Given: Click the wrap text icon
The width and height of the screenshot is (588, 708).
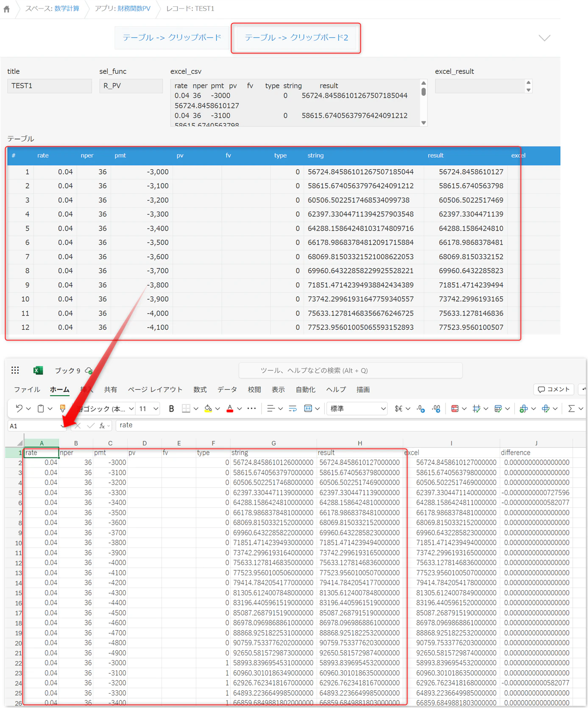Looking at the screenshot, I should [x=293, y=409].
